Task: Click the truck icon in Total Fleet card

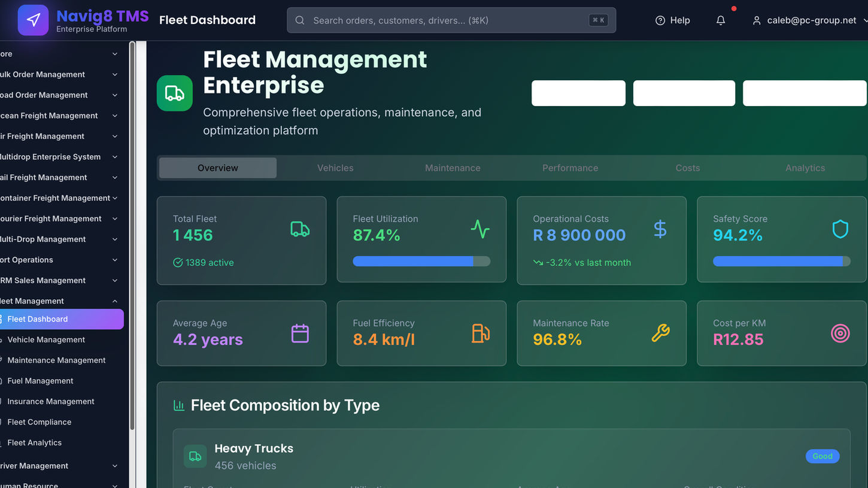Action: coord(300,229)
